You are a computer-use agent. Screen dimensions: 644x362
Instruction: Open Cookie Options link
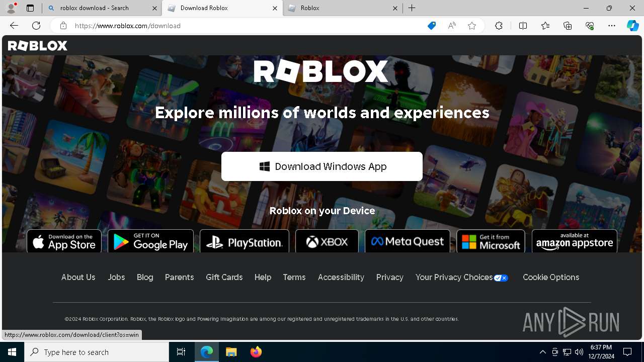pos(551,277)
